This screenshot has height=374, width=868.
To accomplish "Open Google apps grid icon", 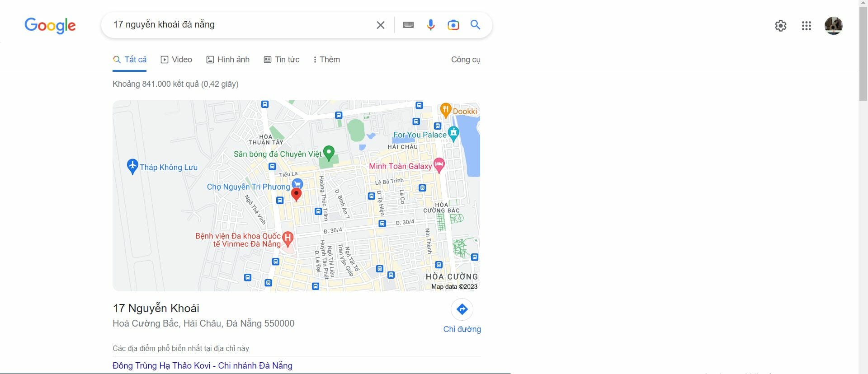I will point(807,26).
